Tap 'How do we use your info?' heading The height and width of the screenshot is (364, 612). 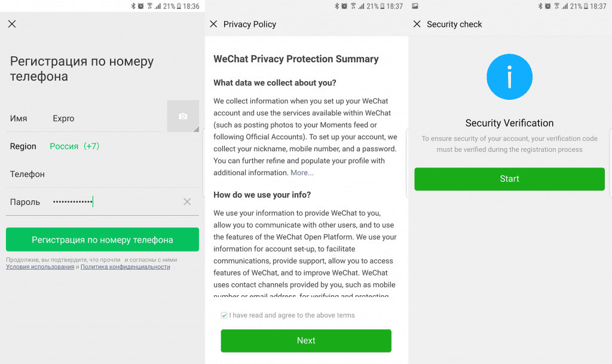(x=262, y=195)
